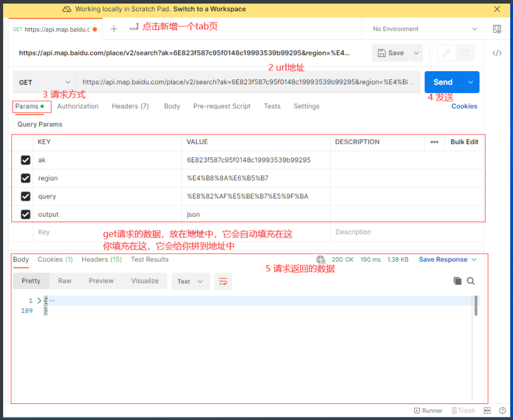The height and width of the screenshot is (420, 513).
Task: Select the Pretty response view
Action: pyautogui.click(x=31, y=281)
